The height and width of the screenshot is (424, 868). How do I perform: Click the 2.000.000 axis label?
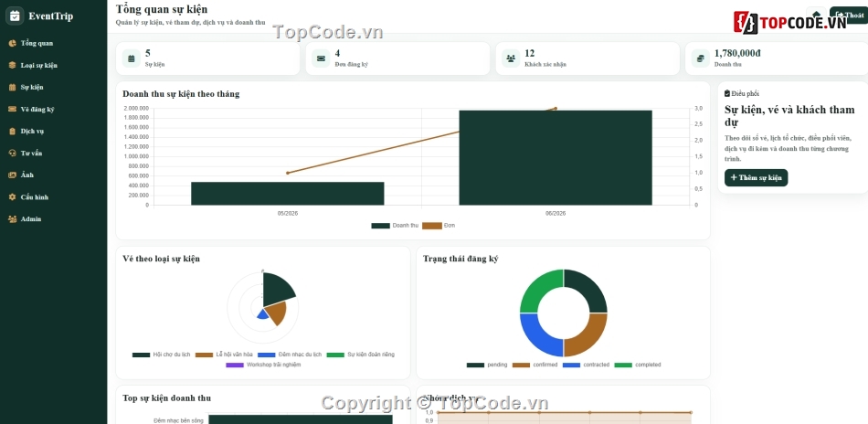136,108
